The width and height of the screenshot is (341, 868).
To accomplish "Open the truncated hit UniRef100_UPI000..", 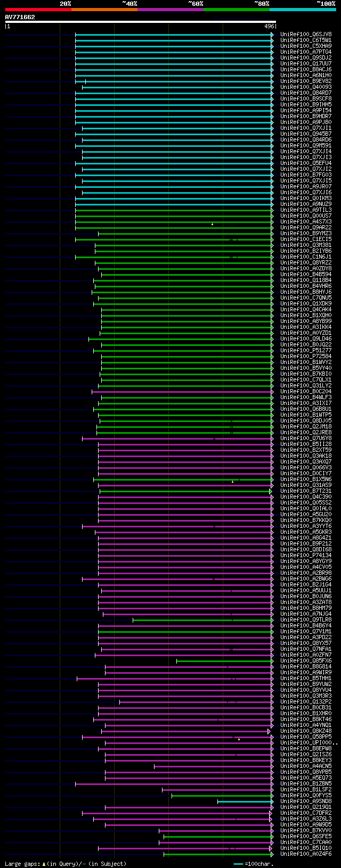I will [x=309, y=742].
